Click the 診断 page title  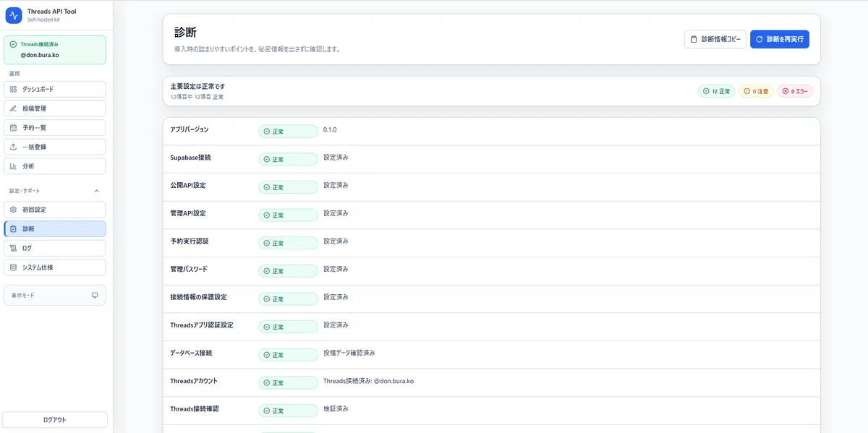pyautogui.click(x=185, y=33)
